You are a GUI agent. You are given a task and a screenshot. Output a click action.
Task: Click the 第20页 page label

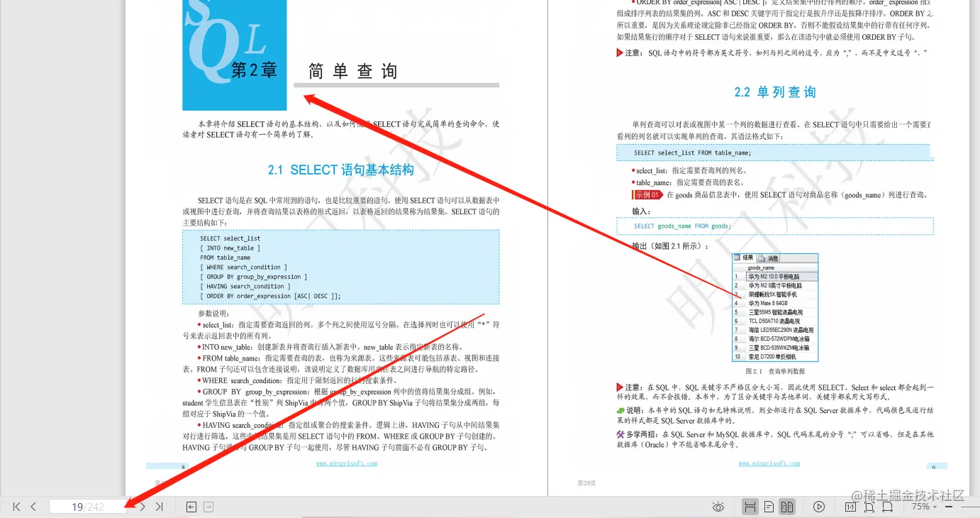(586, 483)
